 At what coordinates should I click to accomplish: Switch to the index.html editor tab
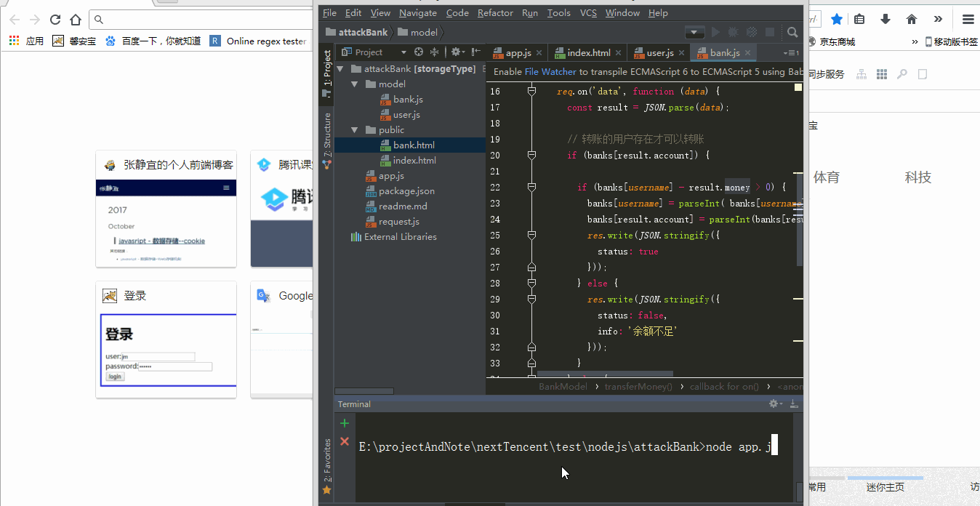click(587, 53)
